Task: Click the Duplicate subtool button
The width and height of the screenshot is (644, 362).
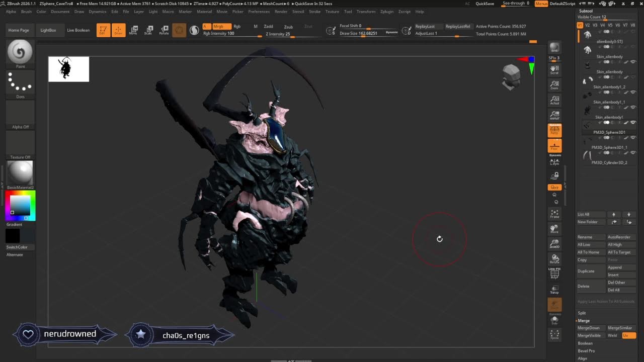Action: [591, 271]
